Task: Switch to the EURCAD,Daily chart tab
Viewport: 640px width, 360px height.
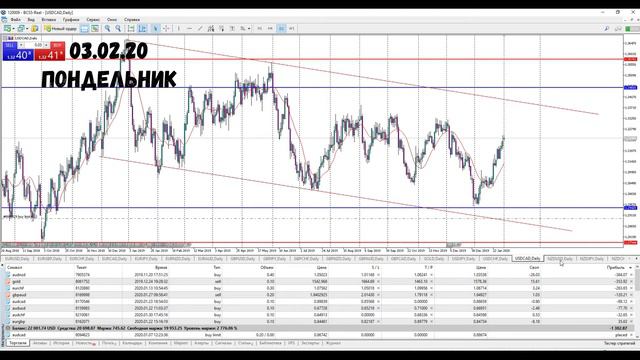Action: [x=114, y=259]
